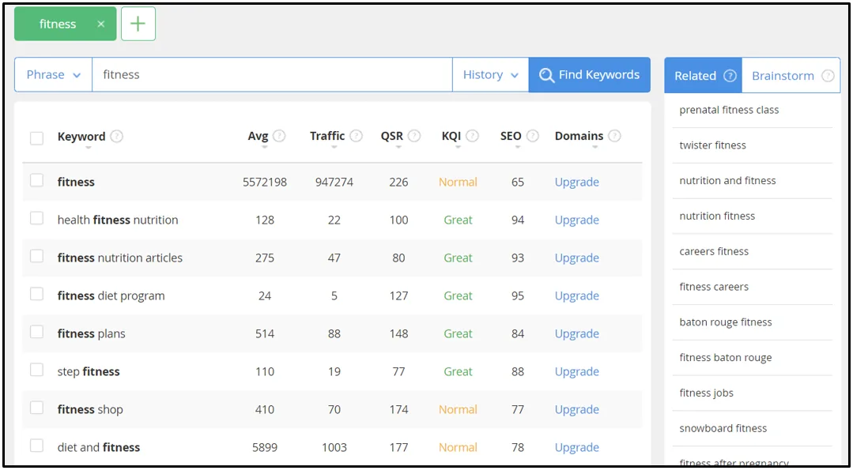This screenshot has width=868, height=474.
Task: Check the box for fitness plans row
Action: tap(36, 332)
